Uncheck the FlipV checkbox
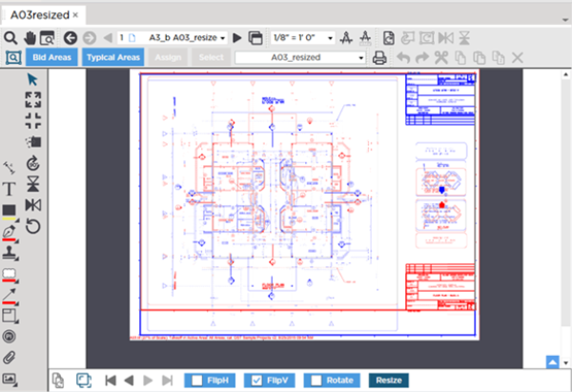572x392 pixels. [x=256, y=381]
